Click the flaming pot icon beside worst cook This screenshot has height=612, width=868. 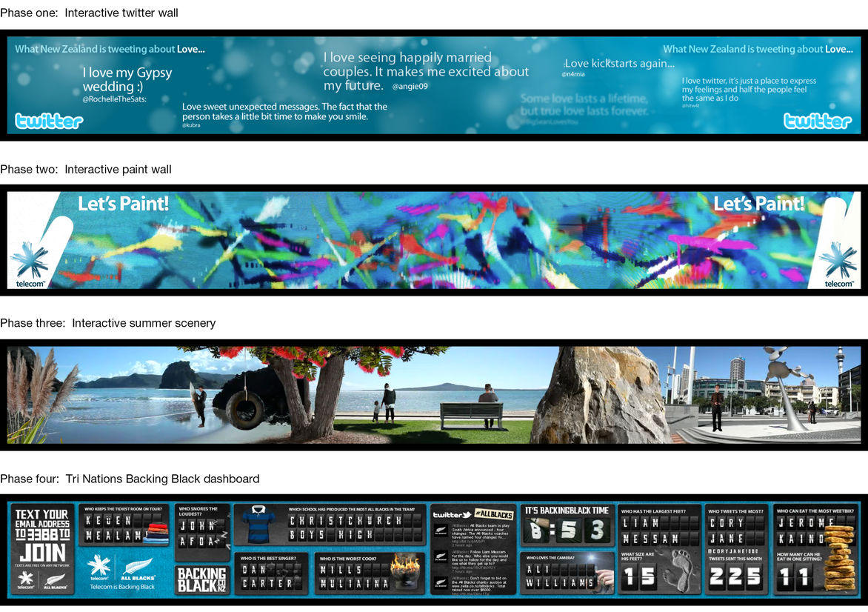pos(410,572)
